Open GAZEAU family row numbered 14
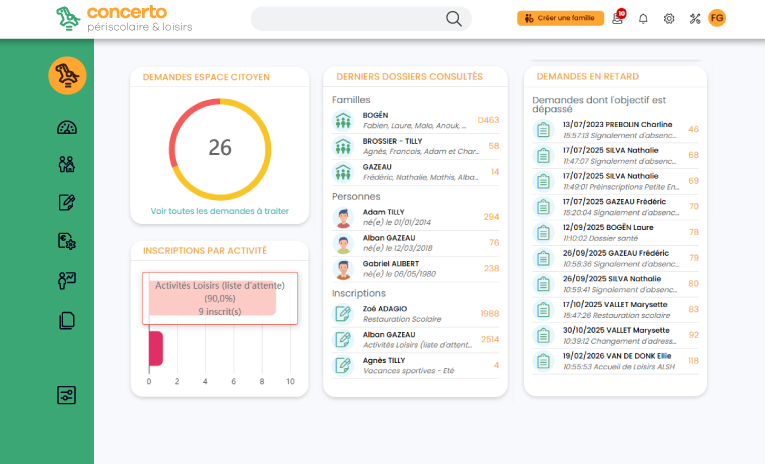765x464 pixels. click(415, 172)
